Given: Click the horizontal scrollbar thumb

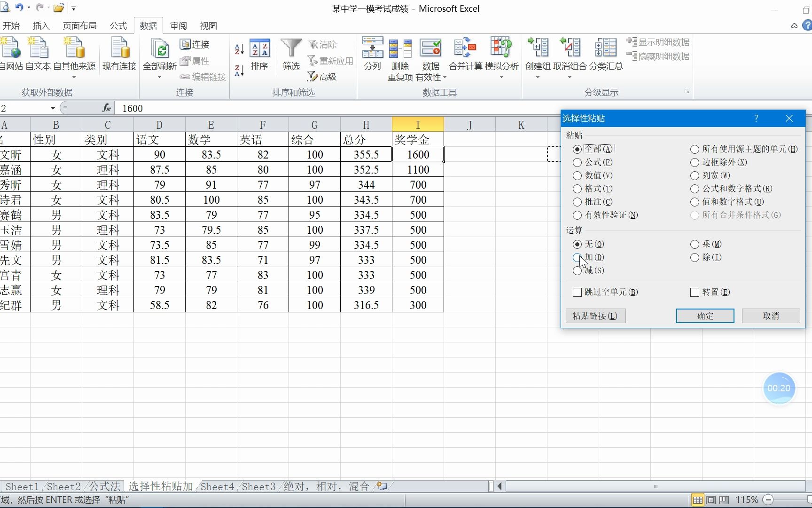Looking at the screenshot, I should coord(655,486).
